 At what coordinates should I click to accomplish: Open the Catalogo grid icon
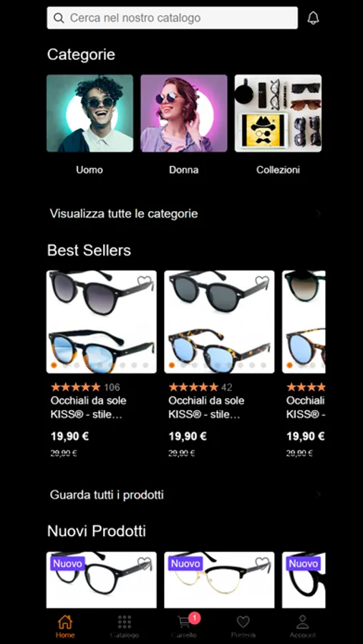click(x=124, y=622)
